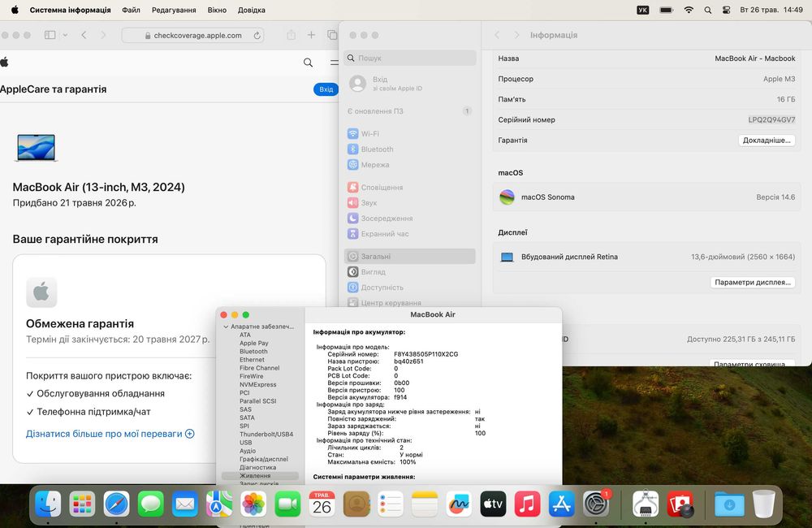Select NVMExpress in hardware tree
The width and height of the screenshot is (812, 528).
(258, 384)
